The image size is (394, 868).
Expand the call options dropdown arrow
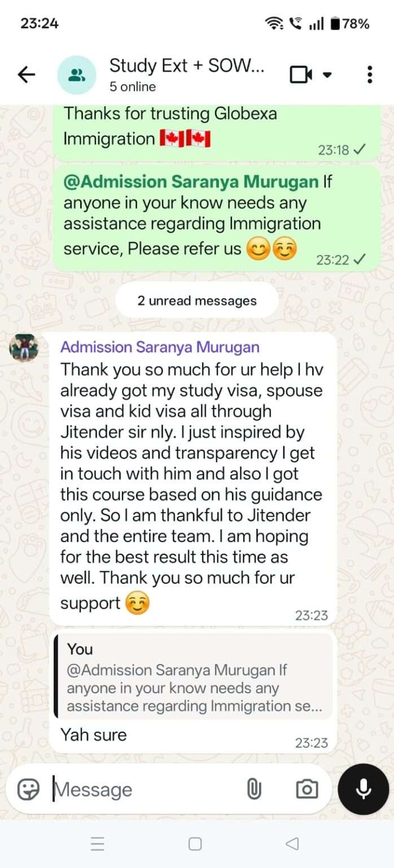click(327, 75)
